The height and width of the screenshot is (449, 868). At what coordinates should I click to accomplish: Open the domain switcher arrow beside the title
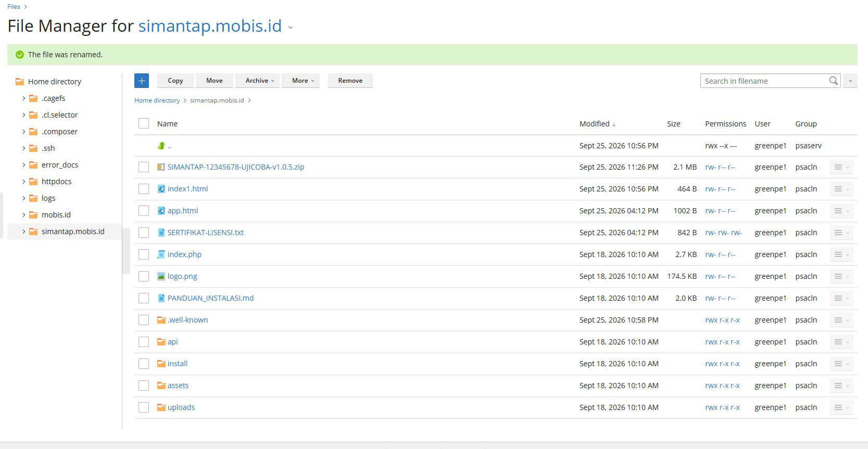pyautogui.click(x=291, y=28)
